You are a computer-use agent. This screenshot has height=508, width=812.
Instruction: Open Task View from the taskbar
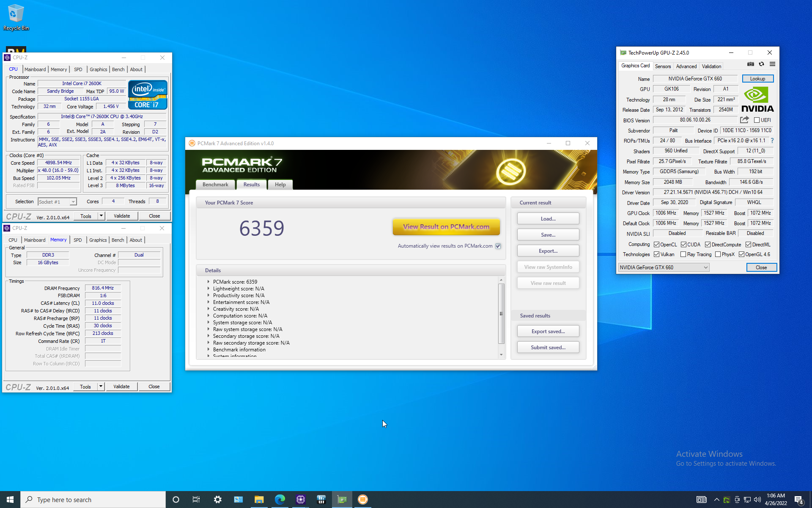point(196,500)
